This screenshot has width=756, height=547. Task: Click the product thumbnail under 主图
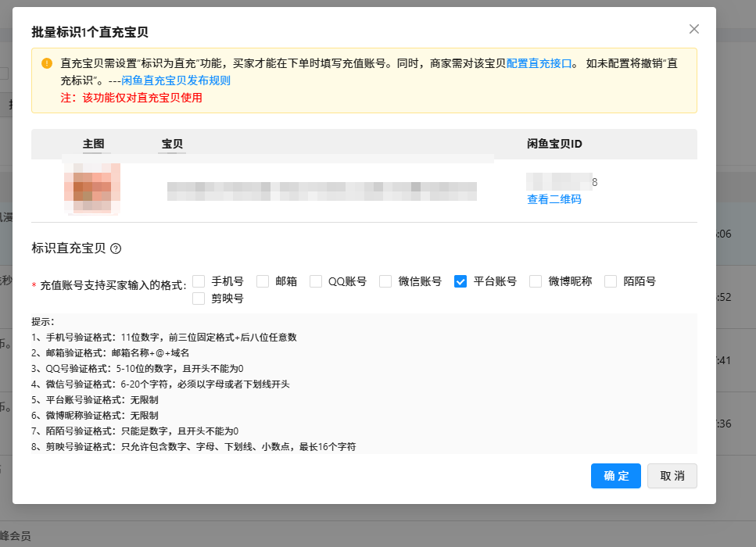coord(94,188)
